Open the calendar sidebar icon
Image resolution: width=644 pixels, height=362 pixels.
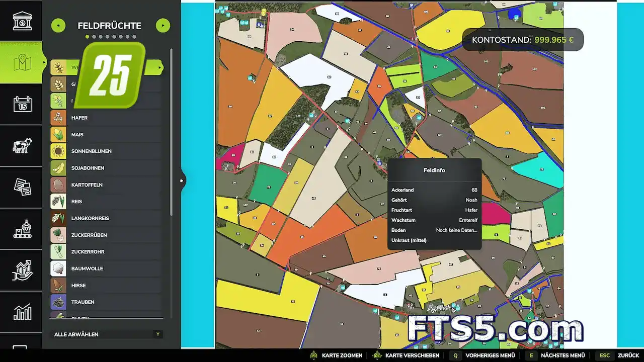pos(22,104)
